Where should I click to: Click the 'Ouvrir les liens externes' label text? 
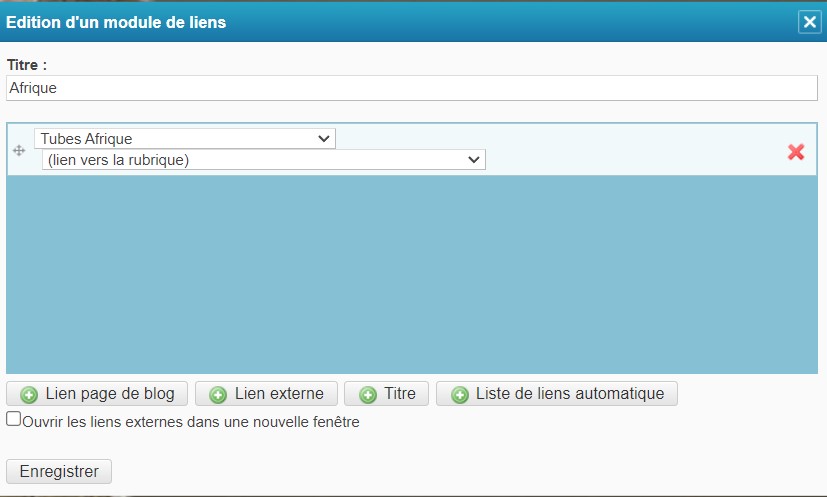[x=190, y=422]
